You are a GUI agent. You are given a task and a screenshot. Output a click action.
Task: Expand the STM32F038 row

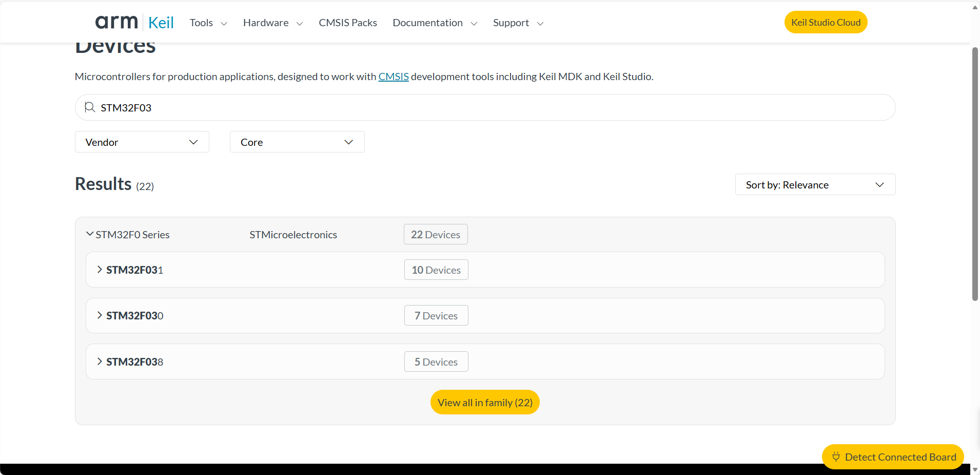point(485,362)
